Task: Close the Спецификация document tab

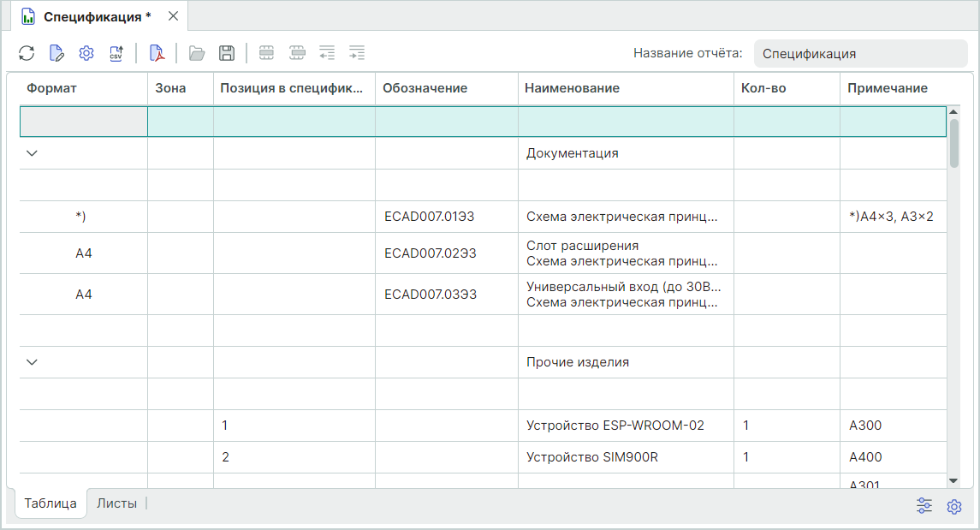Action: point(173,16)
